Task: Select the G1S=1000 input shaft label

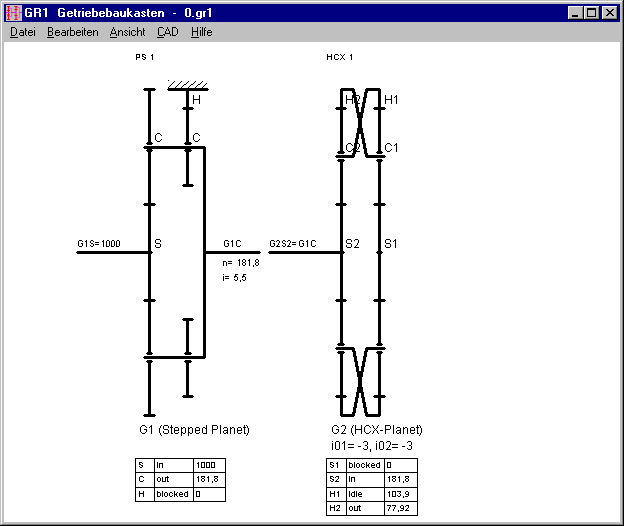Action: click(x=98, y=244)
